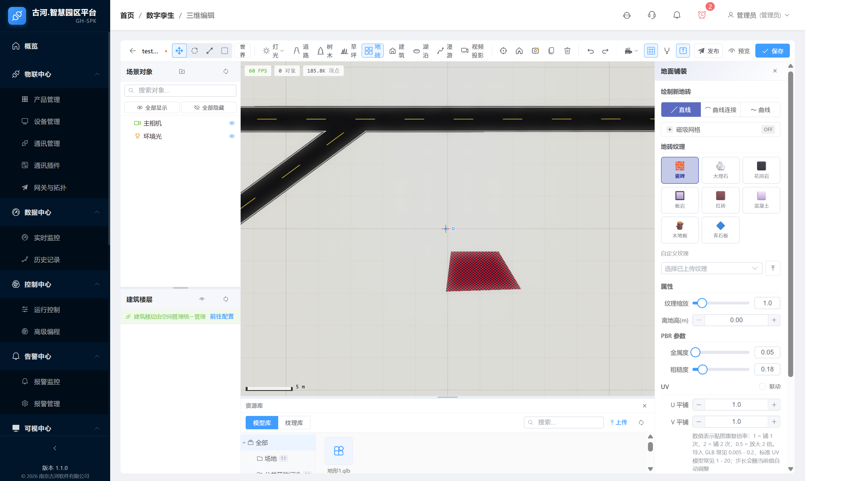
Task: Click the notification bell icon
Action: coord(677,15)
